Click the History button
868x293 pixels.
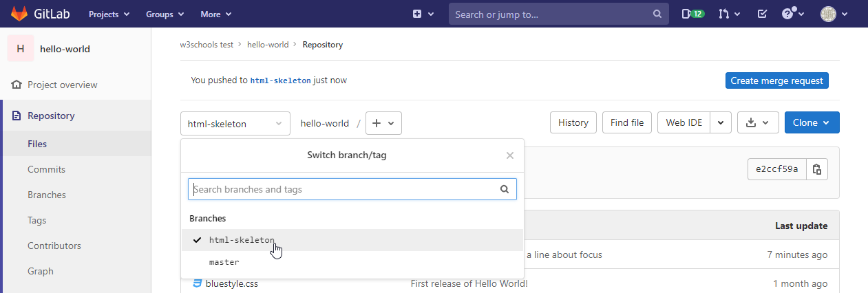tap(573, 122)
